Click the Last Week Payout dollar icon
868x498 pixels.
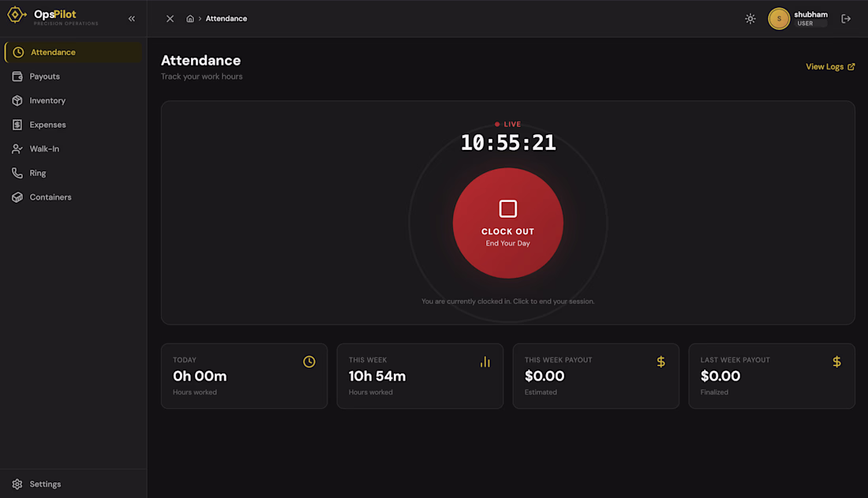(x=837, y=361)
